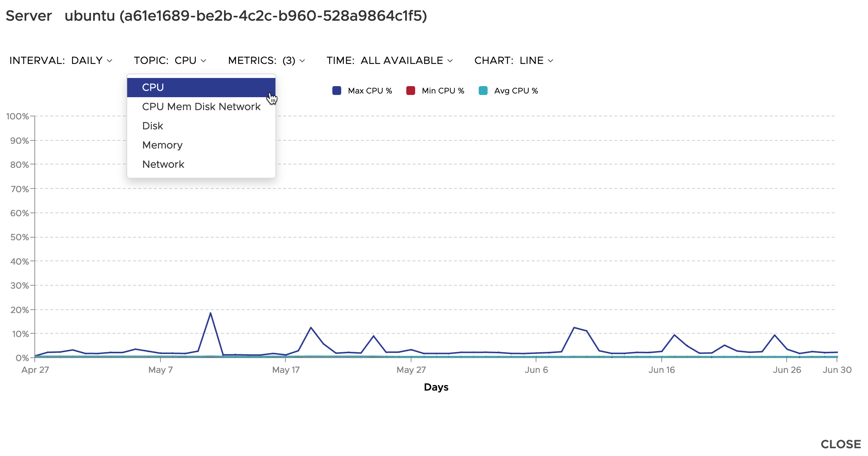
Task: Click the Days axis title
Action: (436, 387)
